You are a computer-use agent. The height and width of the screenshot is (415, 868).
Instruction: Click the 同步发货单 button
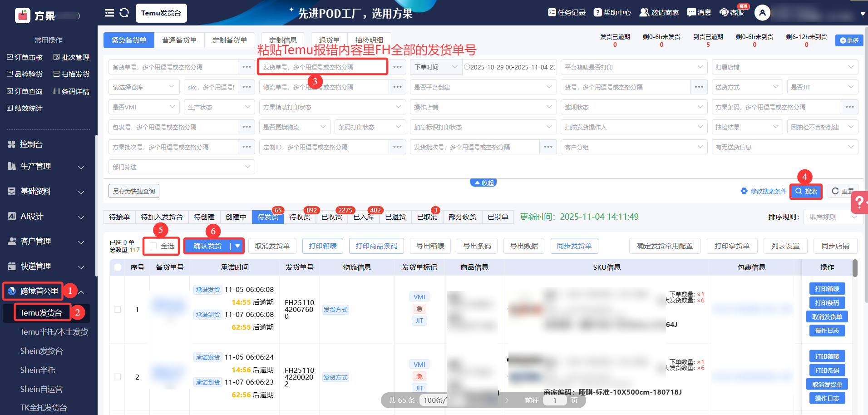point(574,246)
